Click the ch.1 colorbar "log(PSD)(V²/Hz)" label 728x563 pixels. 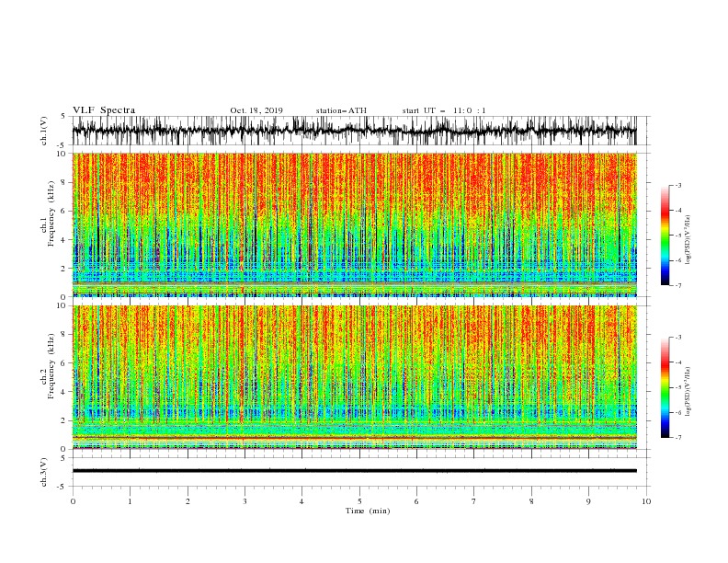click(688, 240)
